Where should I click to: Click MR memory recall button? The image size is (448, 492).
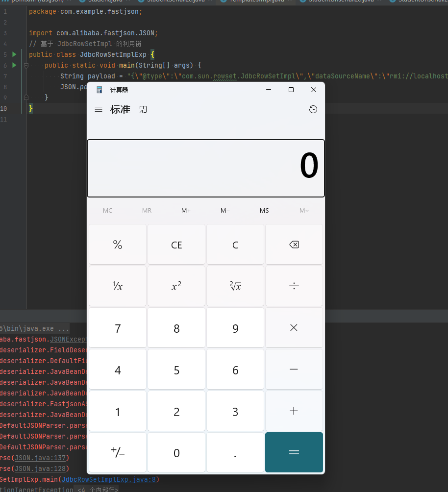pos(147,211)
